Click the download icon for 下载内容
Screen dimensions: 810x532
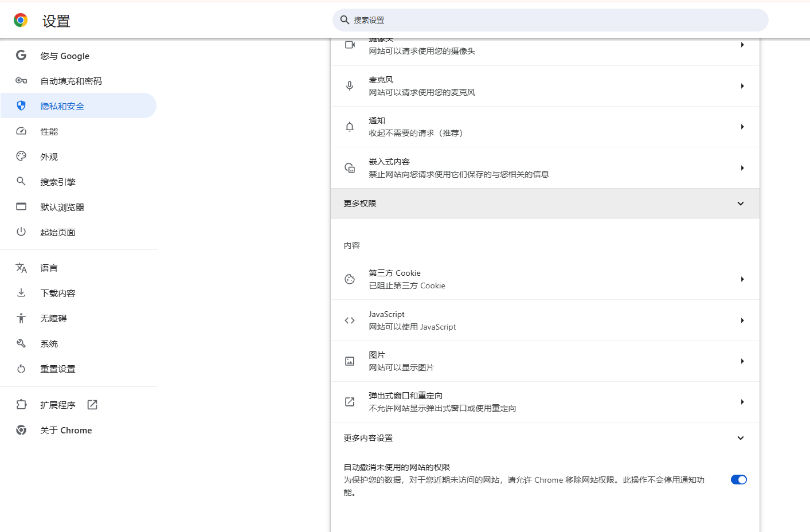coord(21,293)
